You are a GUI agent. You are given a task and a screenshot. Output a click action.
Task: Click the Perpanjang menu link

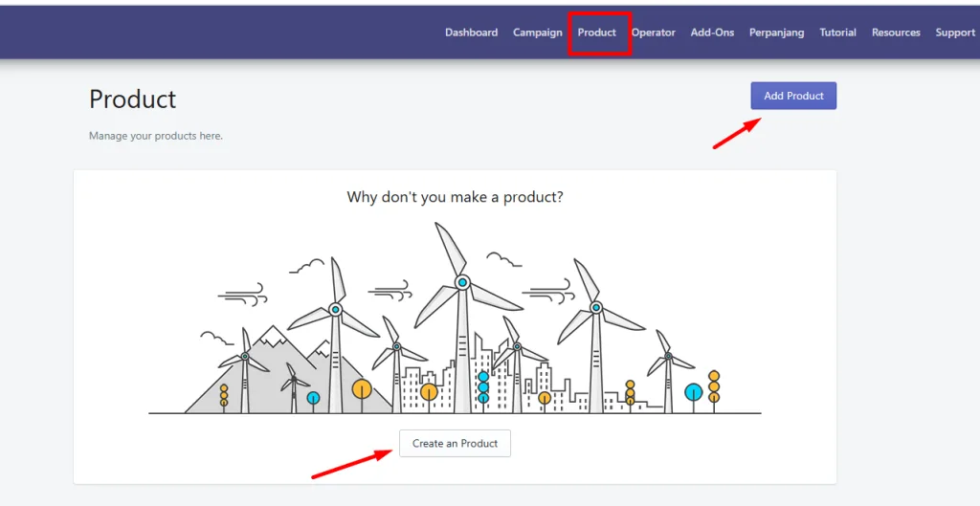[777, 33]
